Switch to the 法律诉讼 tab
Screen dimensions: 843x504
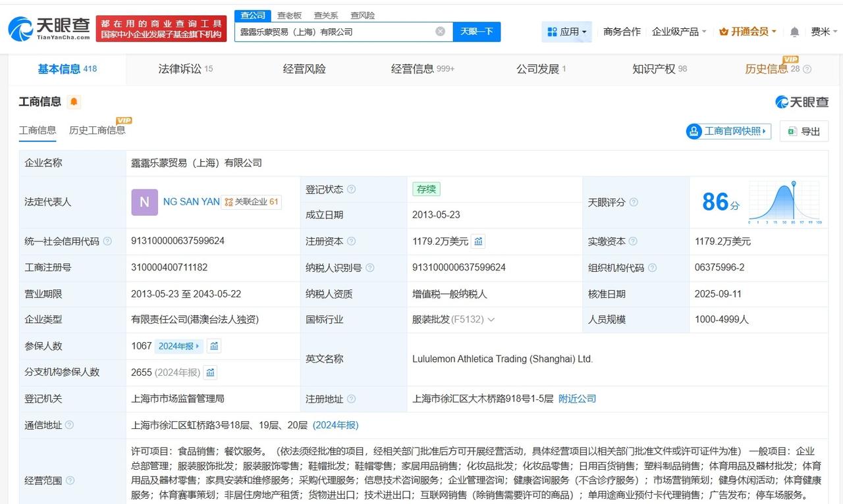[185, 69]
